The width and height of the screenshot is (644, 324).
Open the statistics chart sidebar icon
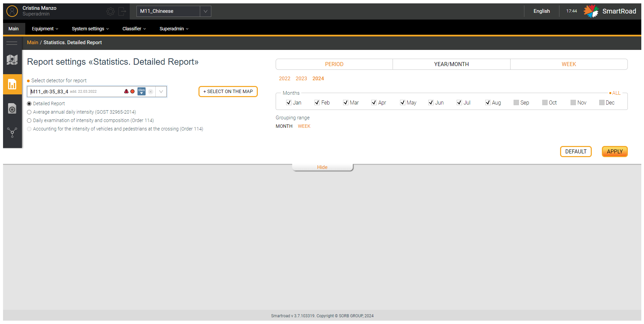pyautogui.click(x=12, y=84)
